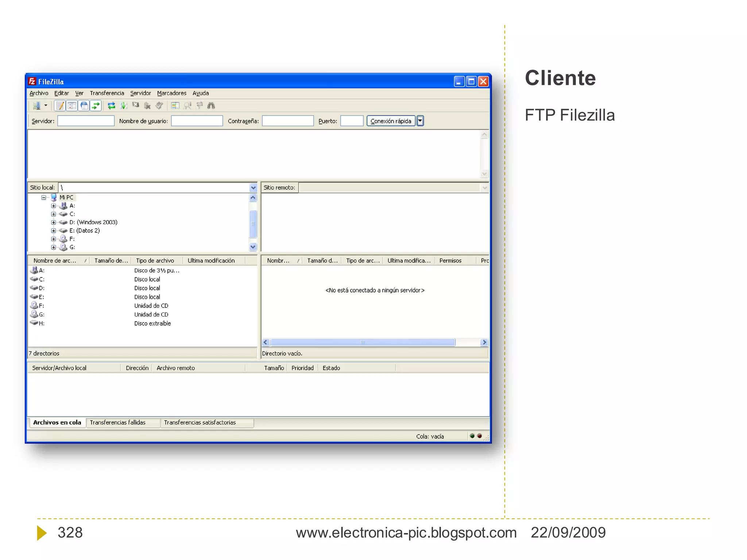Open the Sitio local path dropdown
The image size is (747, 560).
click(253, 188)
